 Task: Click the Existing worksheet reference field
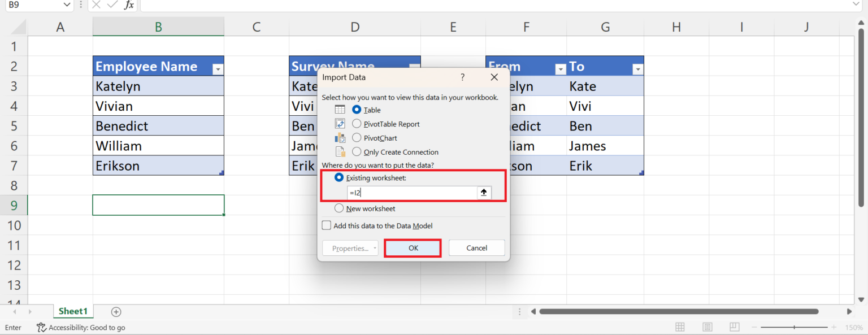(x=413, y=193)
